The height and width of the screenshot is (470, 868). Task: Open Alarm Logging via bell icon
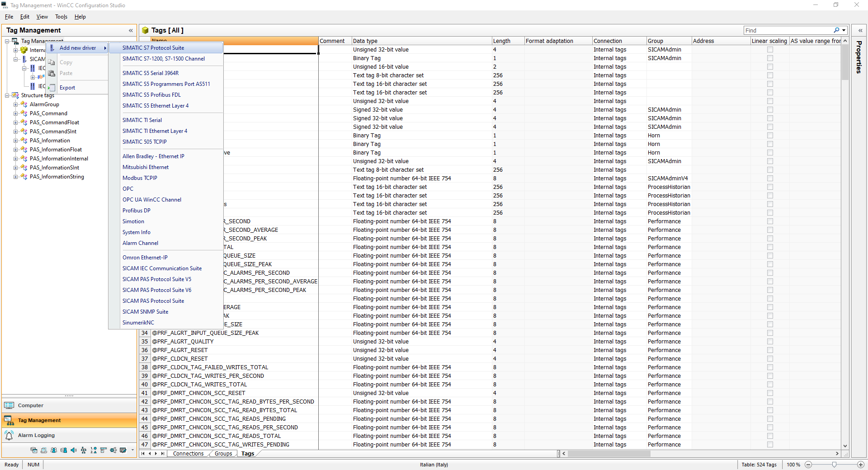(x=9, y=435)
